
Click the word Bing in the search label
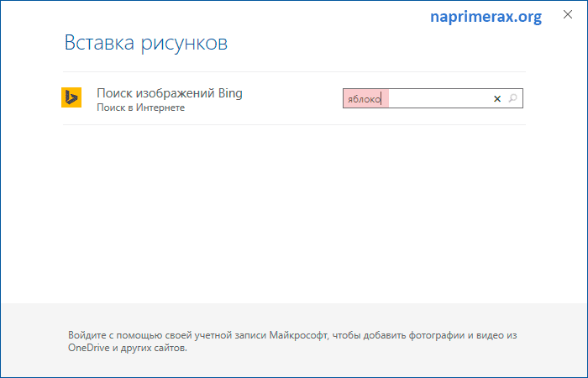[x=230, y=93]
